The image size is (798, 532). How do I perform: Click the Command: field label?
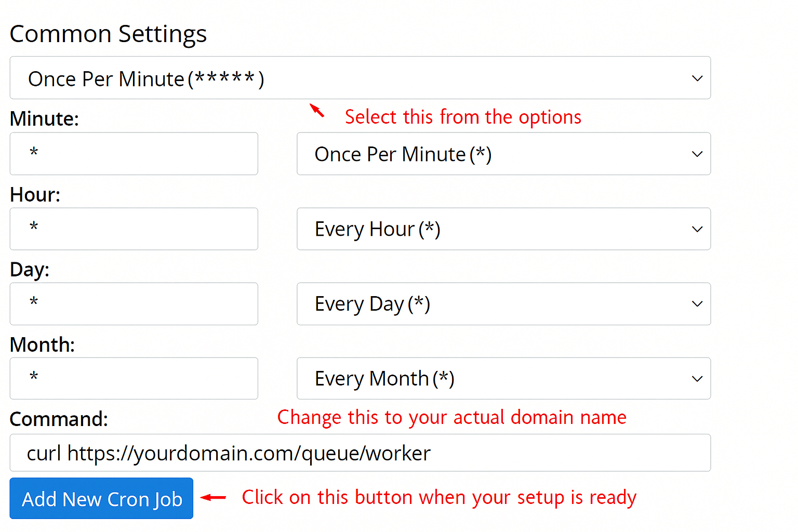point(59,419)
